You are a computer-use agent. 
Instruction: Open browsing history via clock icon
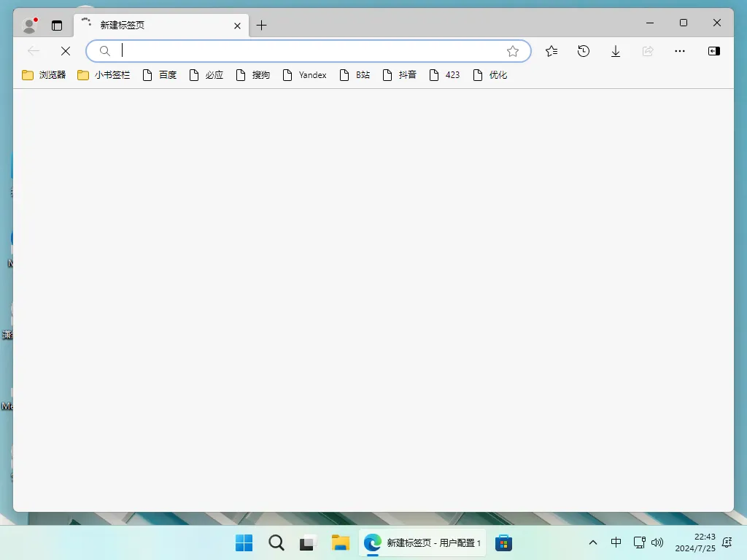583,51
